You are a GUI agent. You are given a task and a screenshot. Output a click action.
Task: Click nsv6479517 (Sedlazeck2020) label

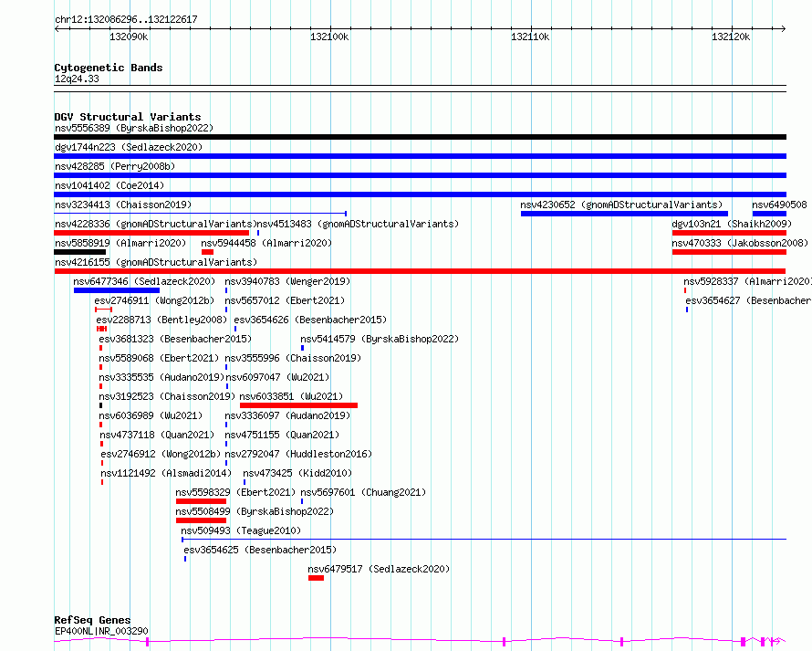pos(379,569)
